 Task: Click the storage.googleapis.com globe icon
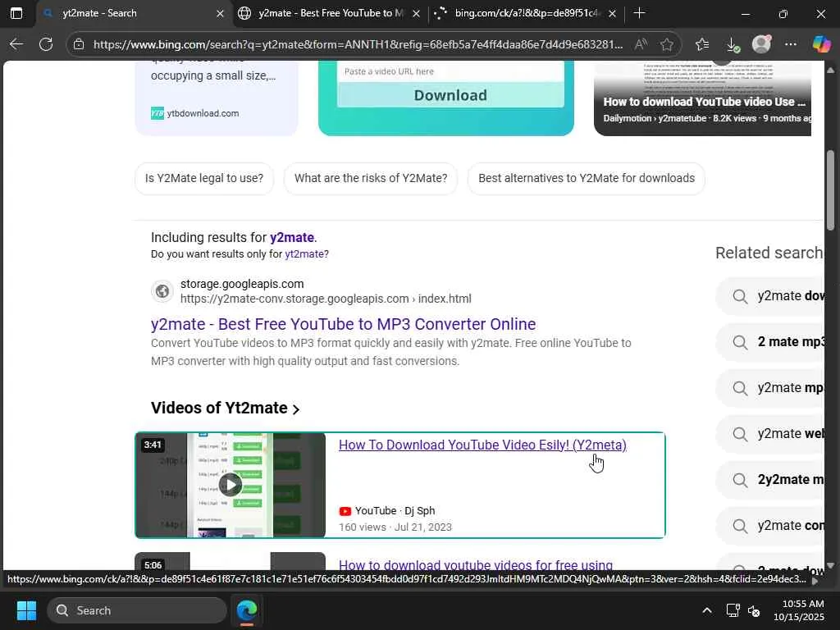click(162, 291)
